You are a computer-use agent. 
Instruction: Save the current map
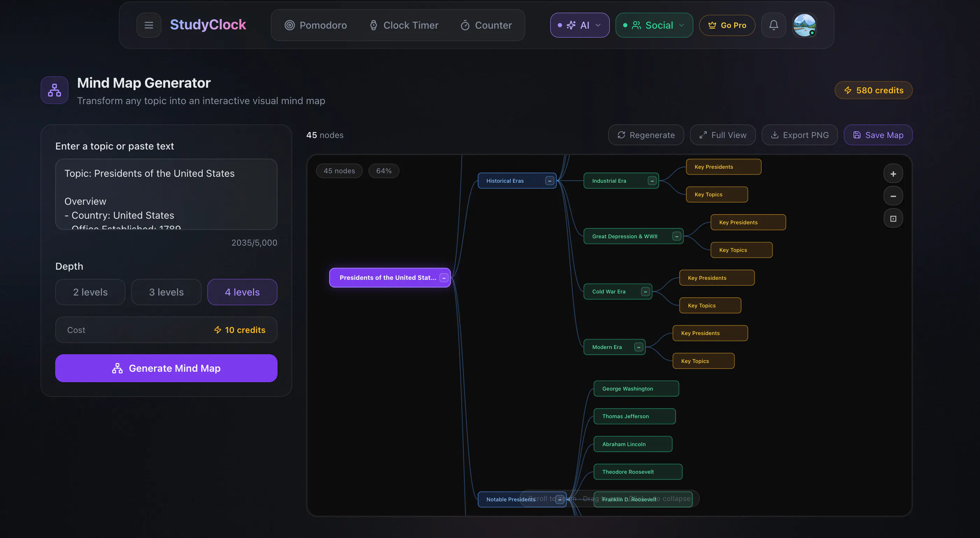[878, 135]
